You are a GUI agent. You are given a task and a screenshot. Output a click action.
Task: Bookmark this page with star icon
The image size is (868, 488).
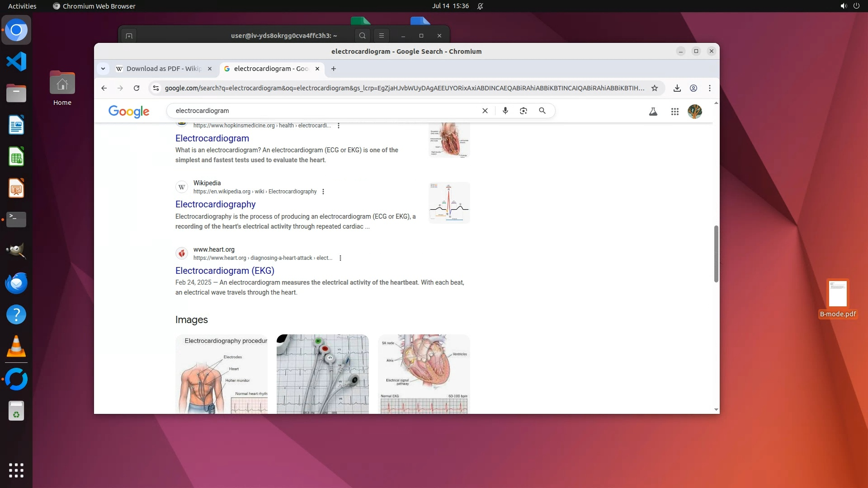pos(654,88)
